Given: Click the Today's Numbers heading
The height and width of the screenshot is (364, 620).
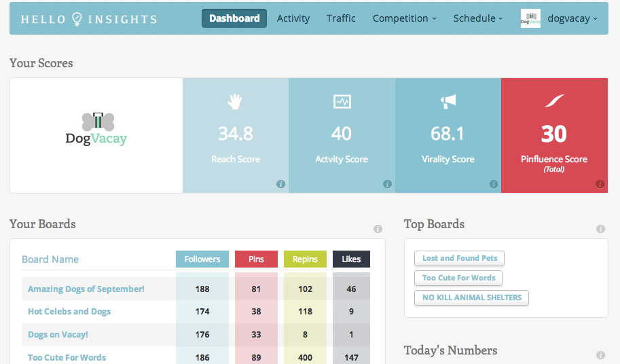Looking at the screenshot, I should pos(450,350).
